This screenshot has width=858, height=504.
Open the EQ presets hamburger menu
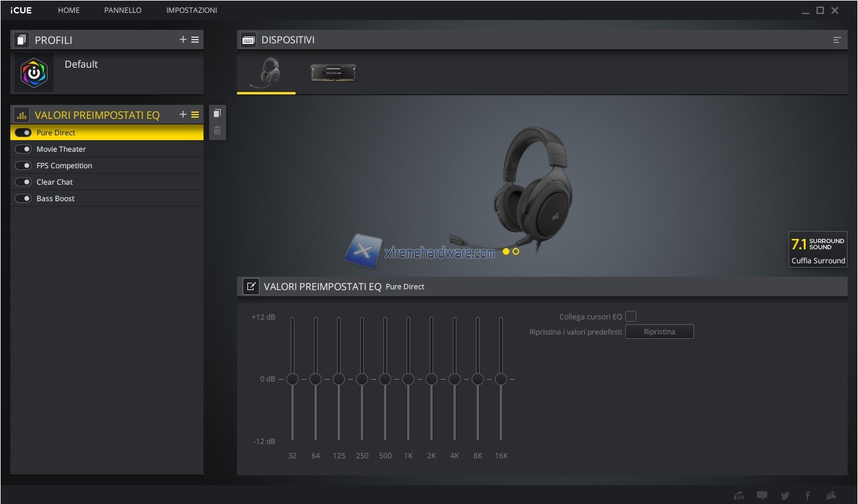point(195,115)
